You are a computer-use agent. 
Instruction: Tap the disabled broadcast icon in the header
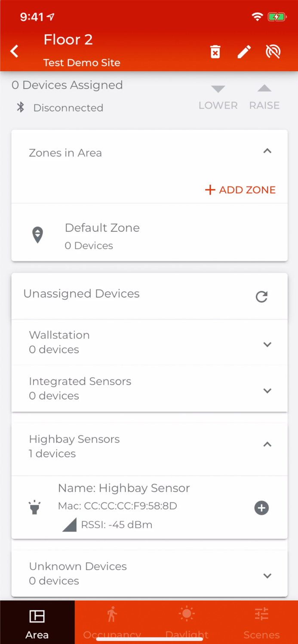[x=273, y=52]
